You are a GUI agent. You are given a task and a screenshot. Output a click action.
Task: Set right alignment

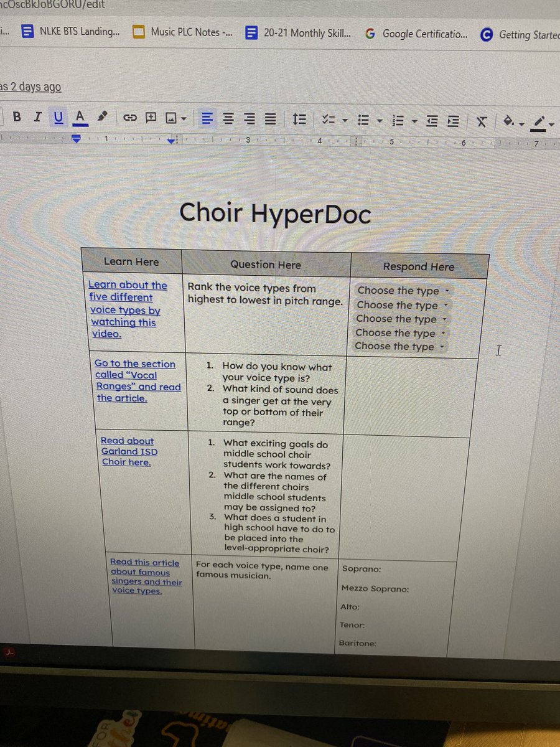tap(249, 118)
